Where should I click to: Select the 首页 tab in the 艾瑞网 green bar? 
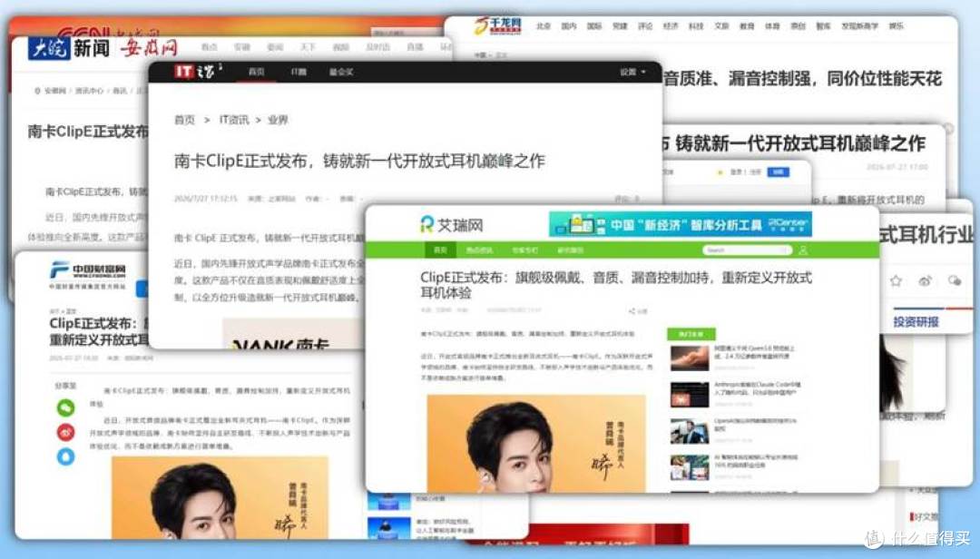440,250
